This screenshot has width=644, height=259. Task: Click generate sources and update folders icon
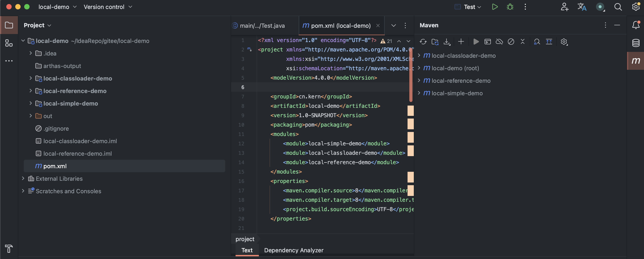[435, 42]
